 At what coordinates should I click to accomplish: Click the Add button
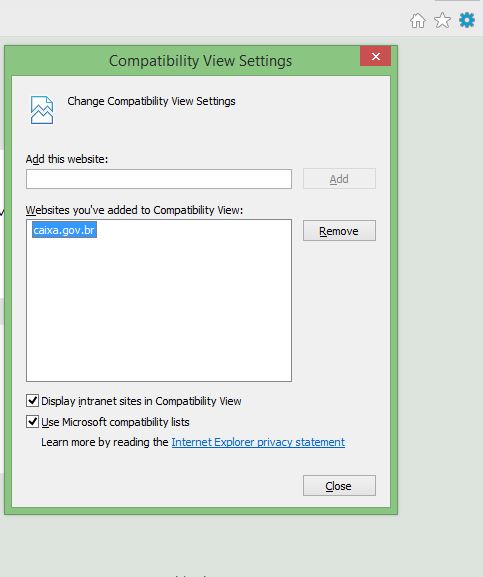pyautogui.click(x=339, y=179)
